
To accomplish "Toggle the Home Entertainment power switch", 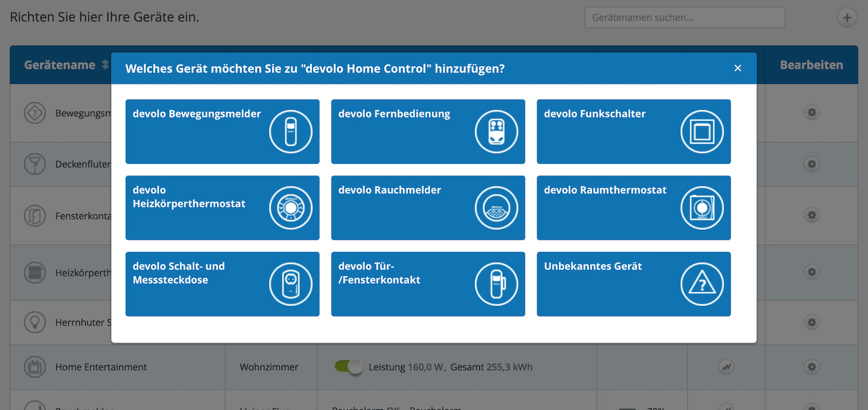I will click(348, 367).
